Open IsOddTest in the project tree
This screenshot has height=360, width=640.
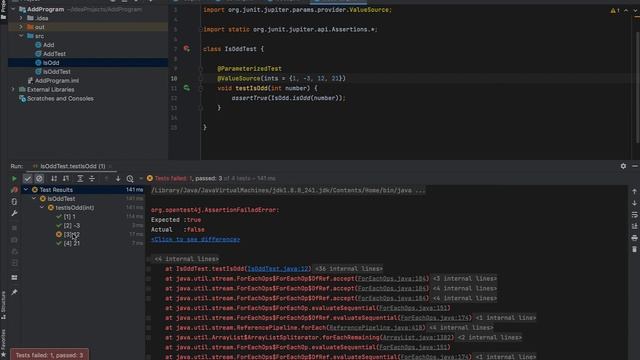56,72
